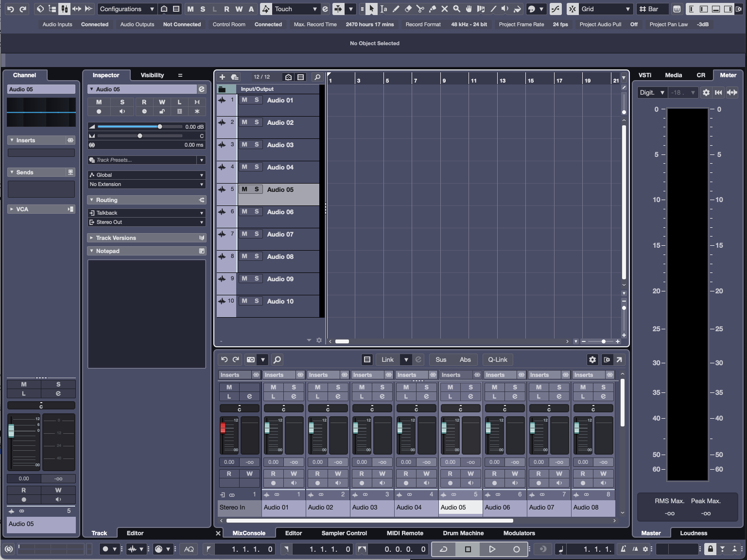Open the Talkback input routing dropdown
The width and height of the screenshot is (747, 560).
pos(146,213)
